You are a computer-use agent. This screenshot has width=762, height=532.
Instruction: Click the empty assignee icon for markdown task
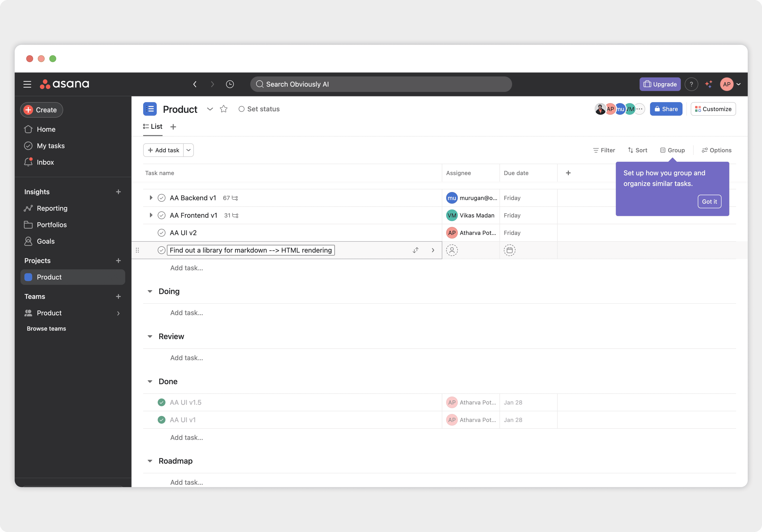(452, 250)
